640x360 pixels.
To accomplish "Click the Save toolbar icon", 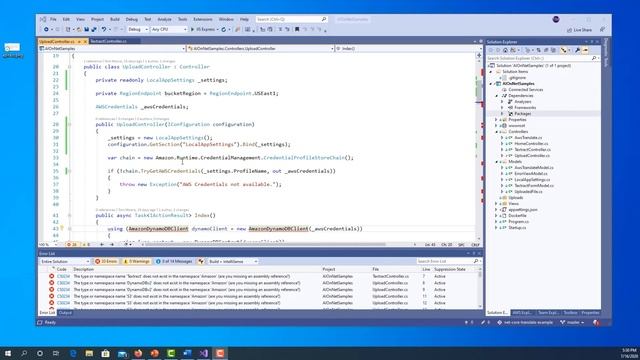I will (87, 29).
